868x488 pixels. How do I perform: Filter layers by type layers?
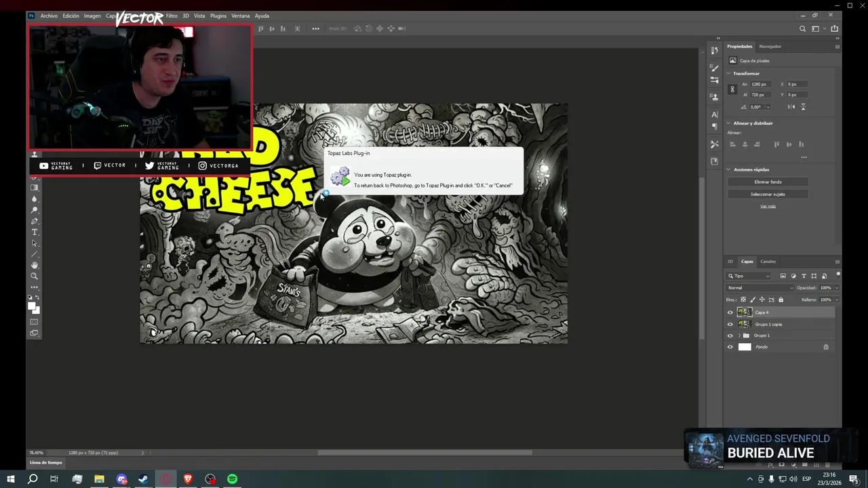[804, 276]
